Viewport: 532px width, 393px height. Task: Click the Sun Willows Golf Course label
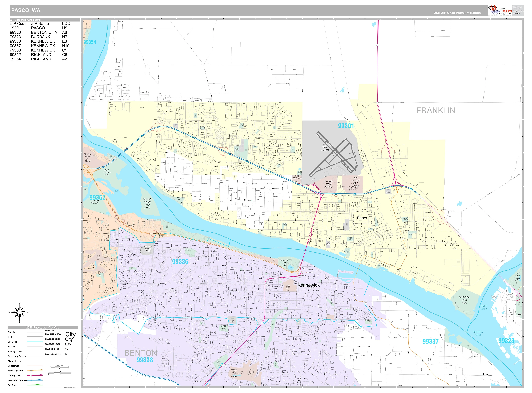click(x=355, y=182)
